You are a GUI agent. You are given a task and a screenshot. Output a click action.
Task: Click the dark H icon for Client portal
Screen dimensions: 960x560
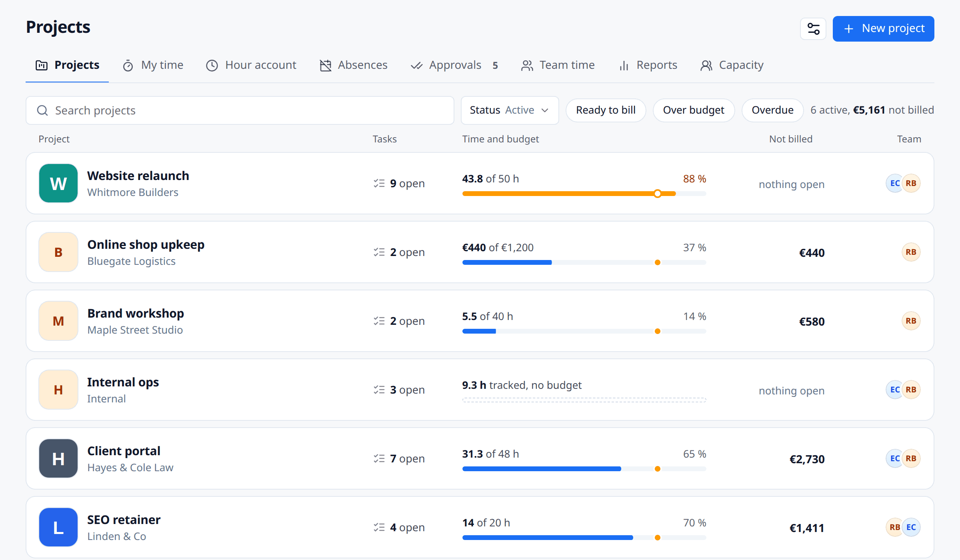[58, 458]
